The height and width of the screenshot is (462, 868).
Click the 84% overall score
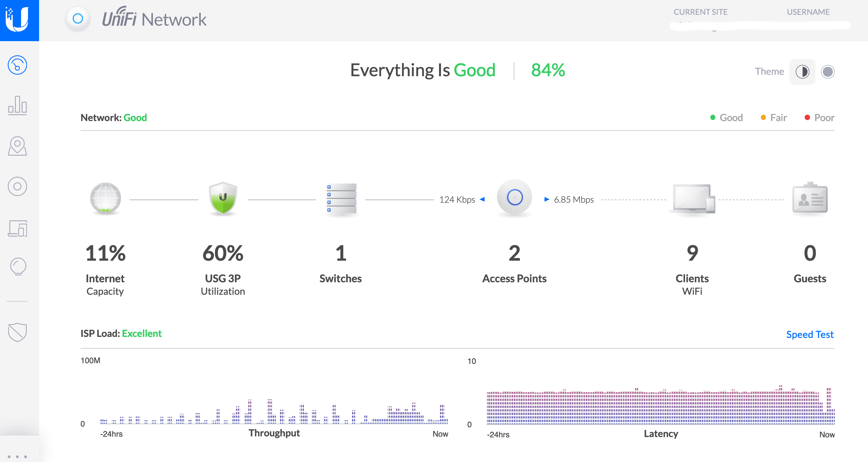[548, 70]
